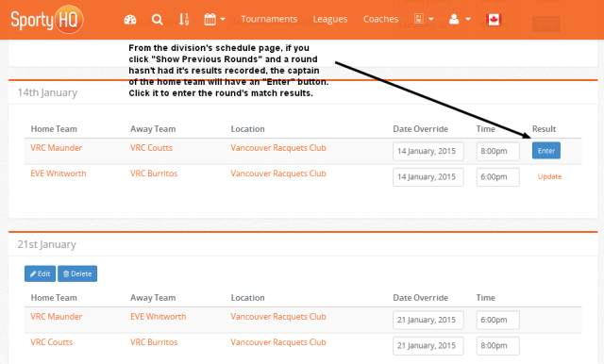
Task: Open the user account dropdown
Action: 460,19
